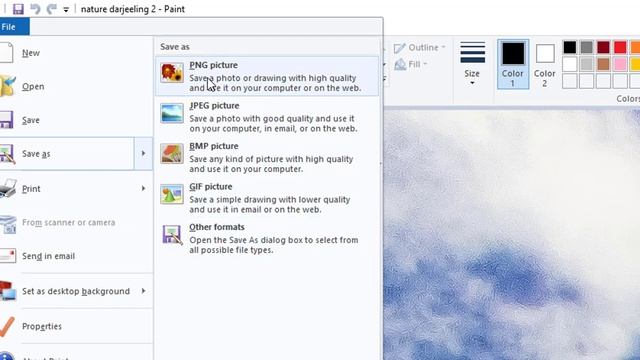
Task: Open image Properties from File menu
Action: tap(76, 327)
